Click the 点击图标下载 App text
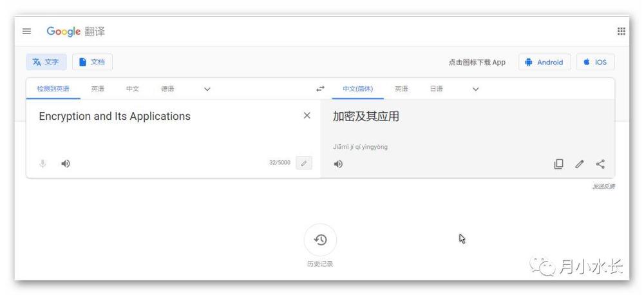 tap(477, 62)
